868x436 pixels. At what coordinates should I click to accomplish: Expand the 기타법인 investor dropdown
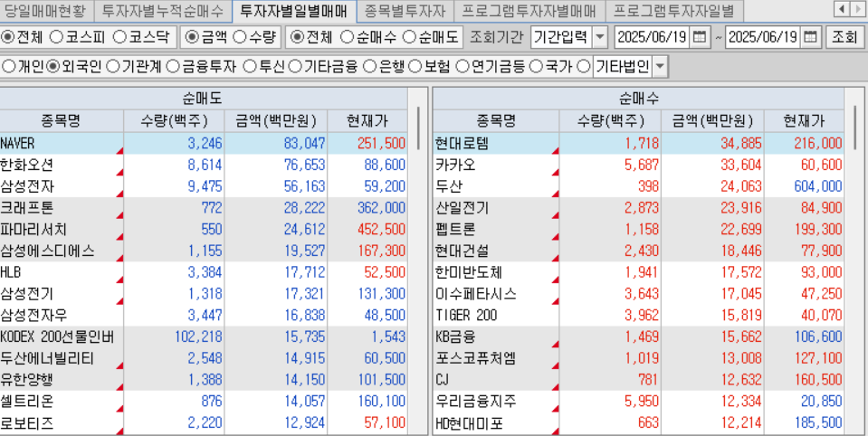click(660, 67)
